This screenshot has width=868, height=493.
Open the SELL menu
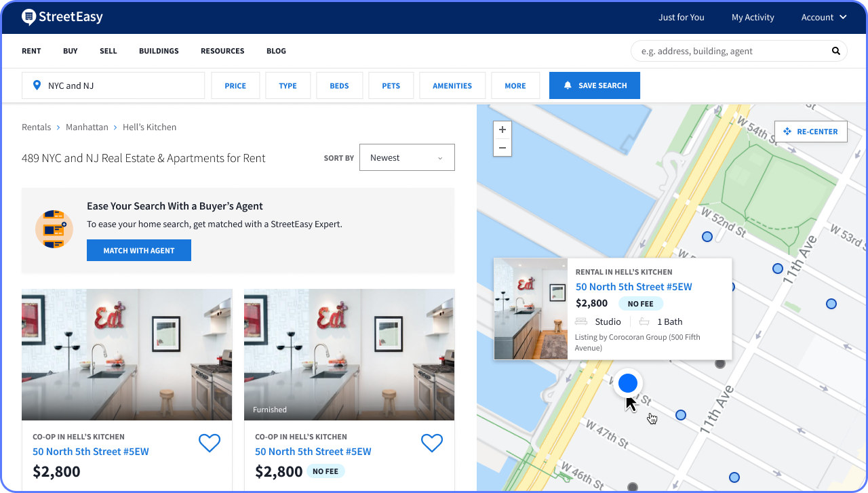click(x=108, y=51)
